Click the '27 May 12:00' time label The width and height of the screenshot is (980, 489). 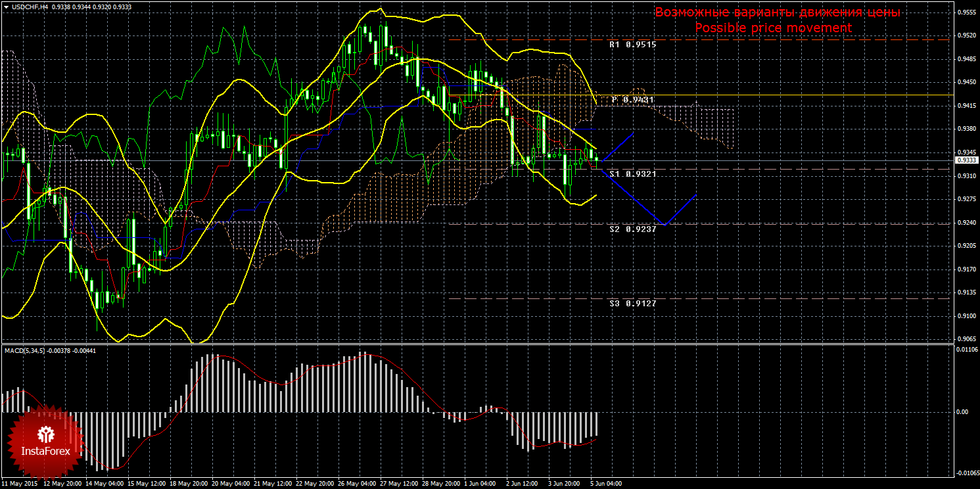(400, 484)
